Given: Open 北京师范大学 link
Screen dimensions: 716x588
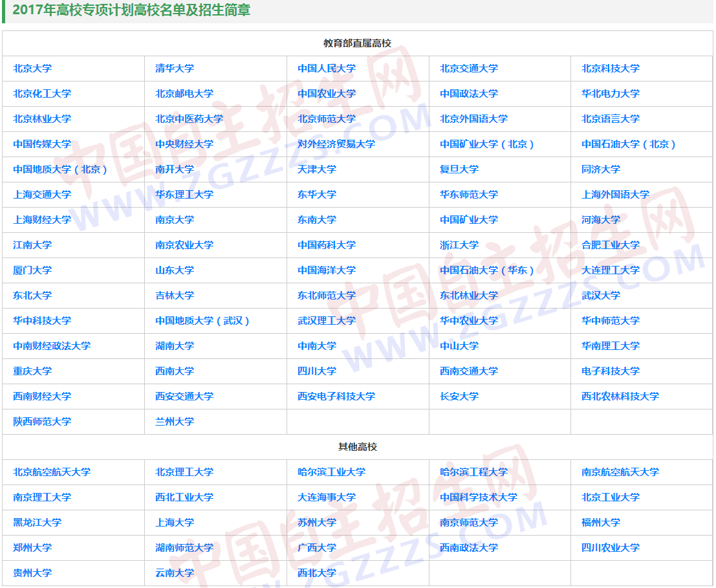Looking at the screenshot, I should pyautogui.click(x=327, y=118).
